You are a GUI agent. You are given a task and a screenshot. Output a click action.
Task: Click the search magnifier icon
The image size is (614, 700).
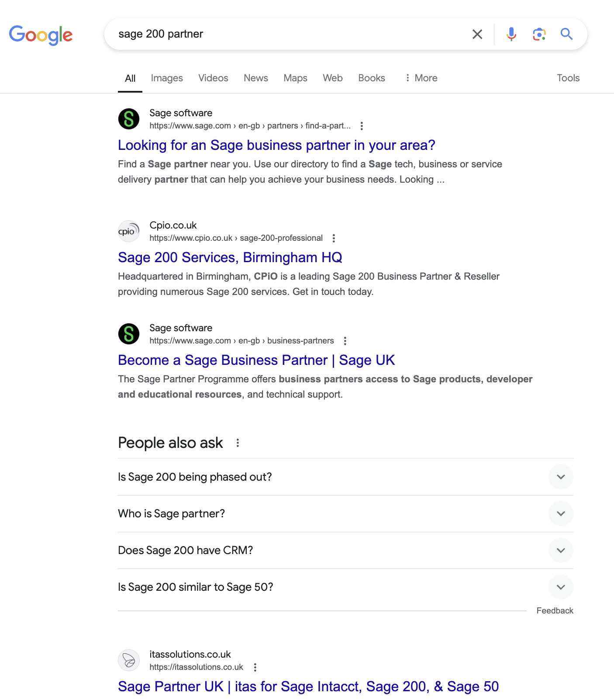click(x=566, y=34)
